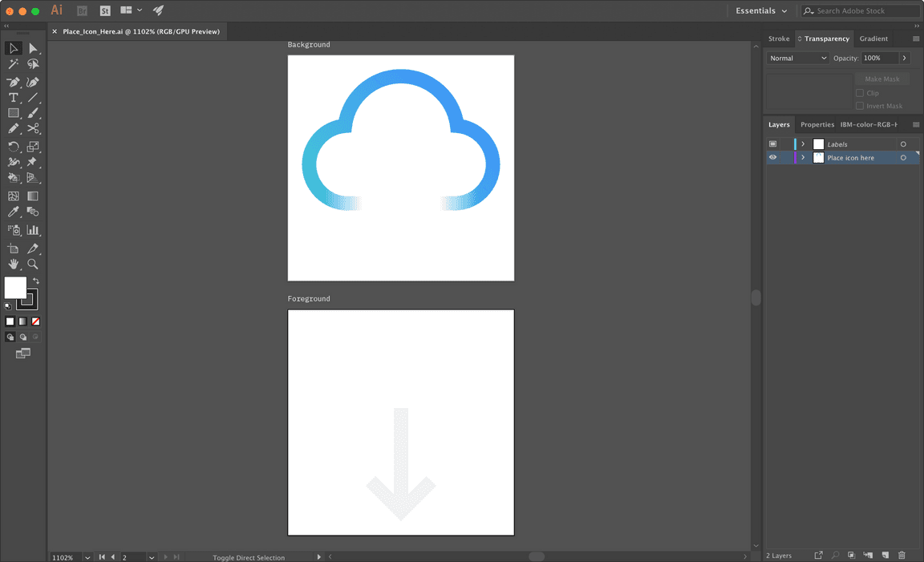Click the Make Mask button

[x=881, y=79]
